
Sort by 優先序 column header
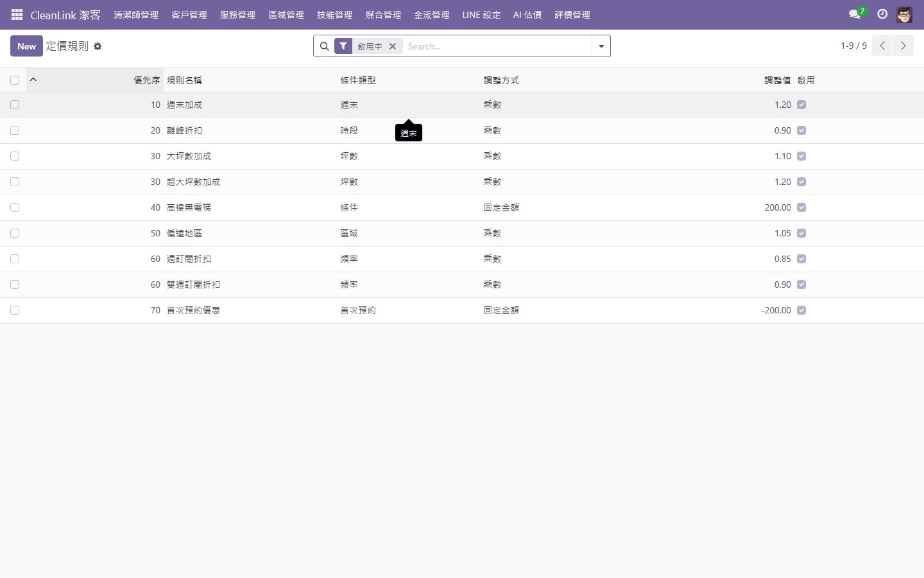click(x=146, y=80)
